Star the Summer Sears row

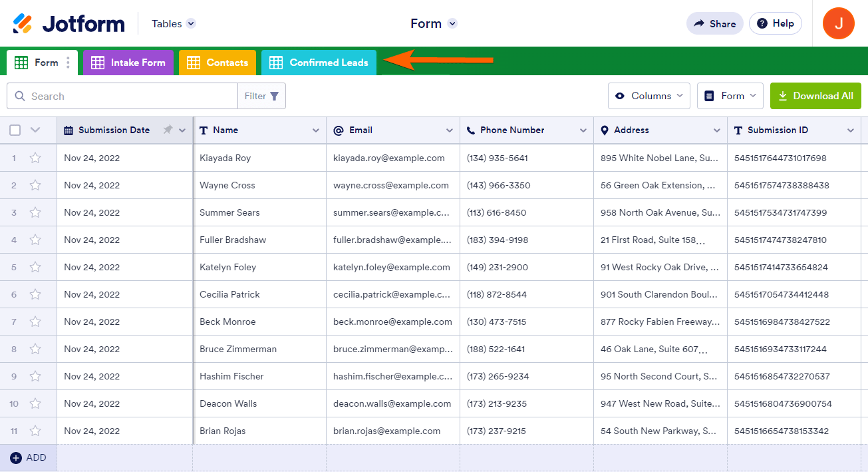[x=35, y=212]
